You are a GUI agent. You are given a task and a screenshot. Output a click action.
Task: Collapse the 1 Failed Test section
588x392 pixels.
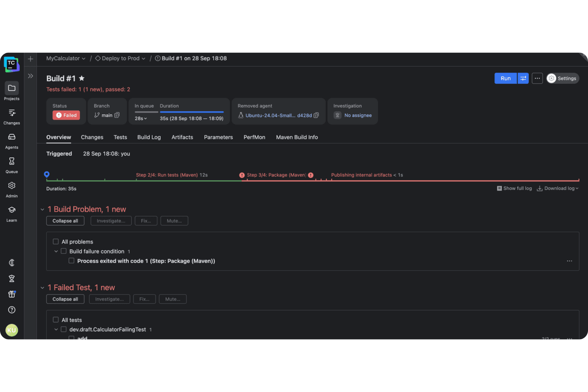click(43, 288)
